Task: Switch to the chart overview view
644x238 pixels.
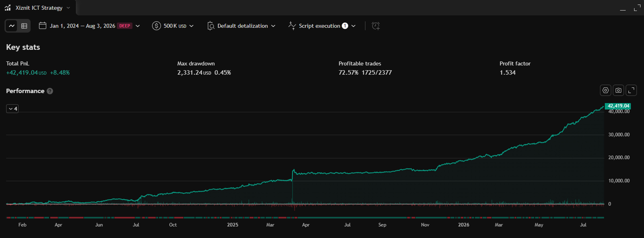Action: [12, 26]
